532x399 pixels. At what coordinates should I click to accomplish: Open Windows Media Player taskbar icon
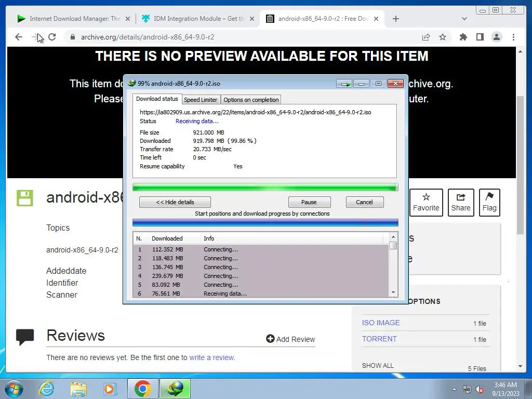(x=110, y=389)
